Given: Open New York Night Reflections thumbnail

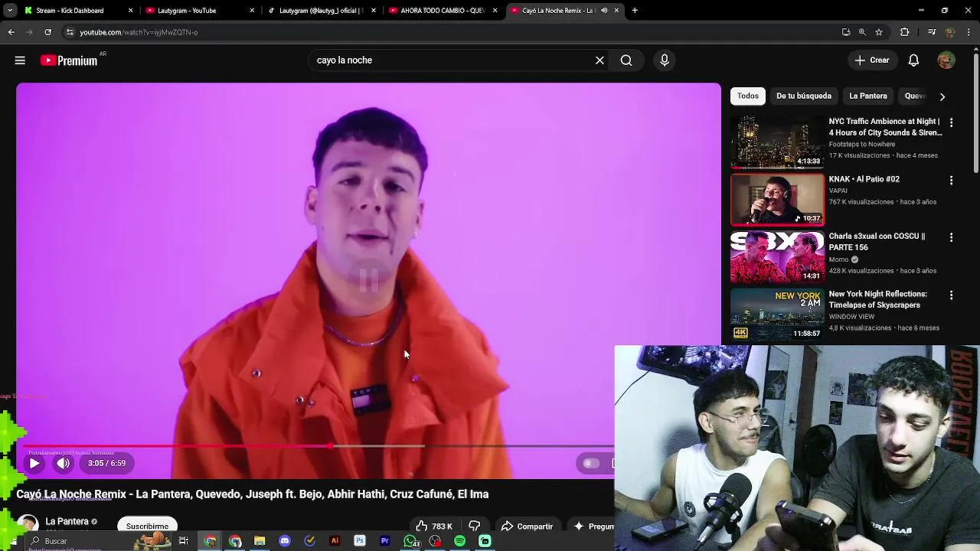Looking at the screenshot, I should pos(777,314).
